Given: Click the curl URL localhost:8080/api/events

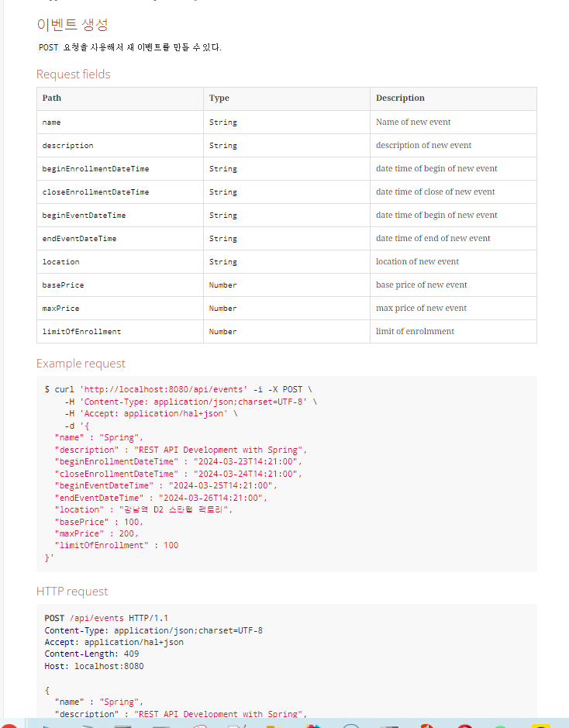Looking at the screenshot, I should [164, 389].
